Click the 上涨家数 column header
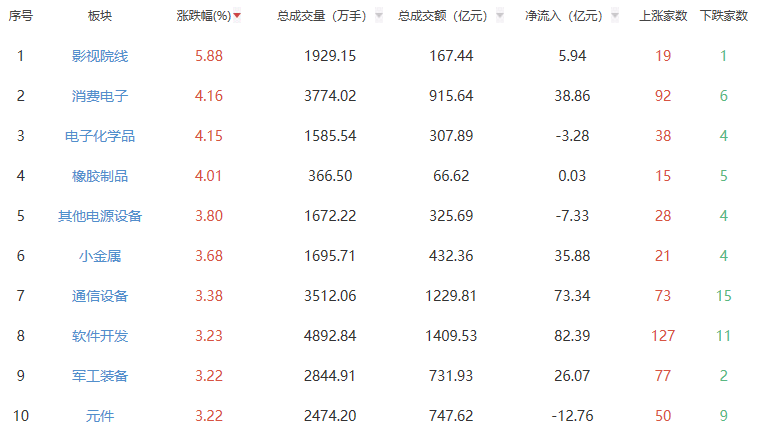The height and width of the screenshot is (433, 762). point(663,16)
